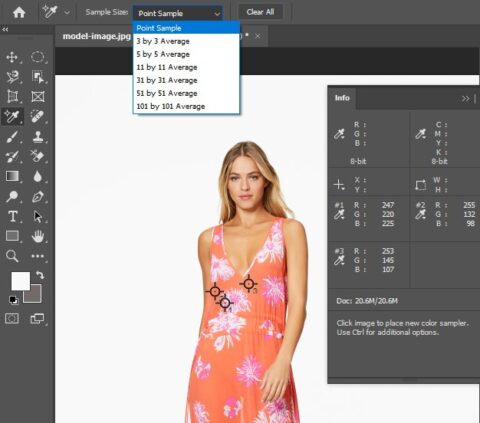Click color sampler marker 3 on dress
The height and width of the screenshot is (423, 480).
248,284
